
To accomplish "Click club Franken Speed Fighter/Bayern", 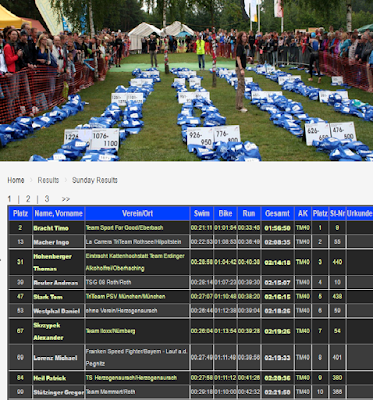I will coord(136,358).
